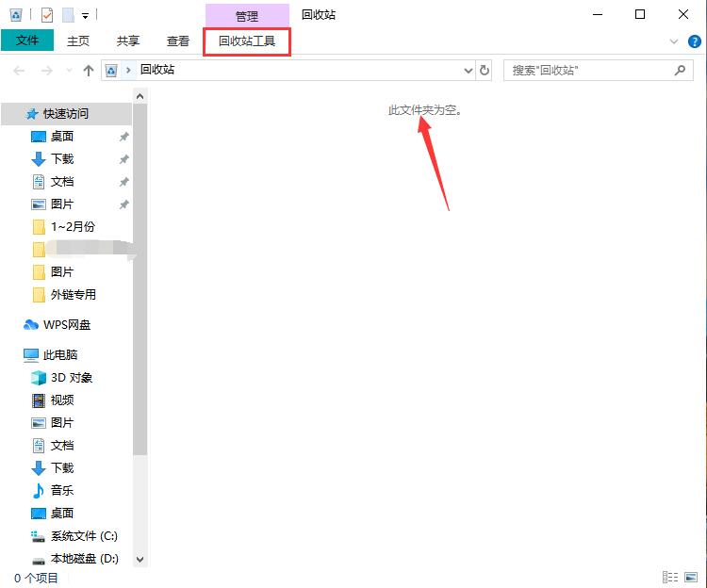Open 桌面 below 音乐 under This PC

point(62,514)
